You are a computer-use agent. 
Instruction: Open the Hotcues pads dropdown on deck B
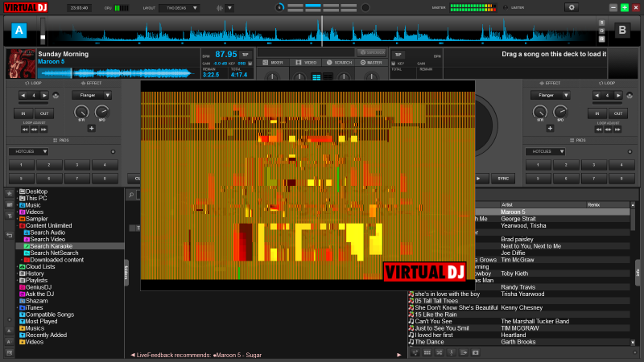pos(546,151)
